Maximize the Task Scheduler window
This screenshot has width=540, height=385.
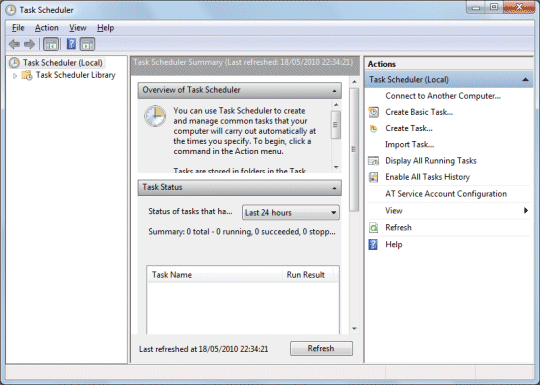click(x=494, y=7)
